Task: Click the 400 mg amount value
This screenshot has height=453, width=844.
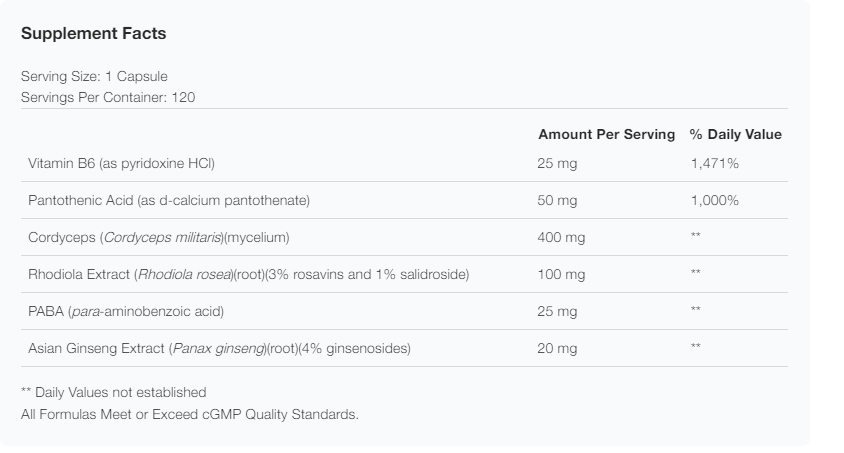Action: 561,237
